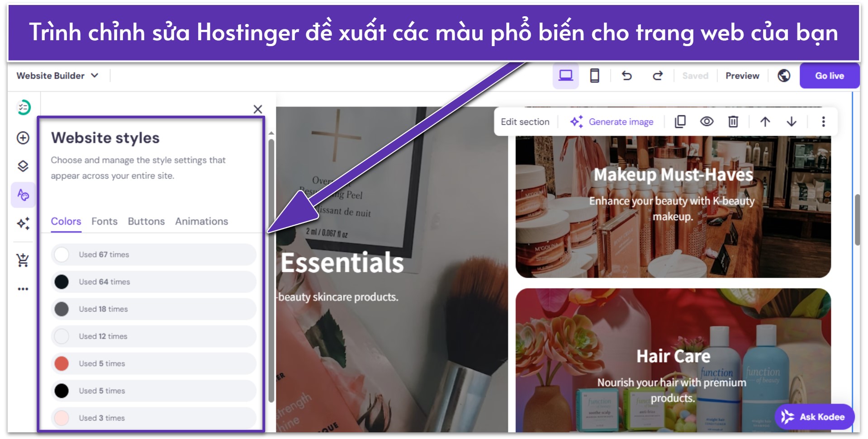Viewport: 868px width, 439px height.
Task: Toggle section visibility eye icon
Action: tap(707, 122)
